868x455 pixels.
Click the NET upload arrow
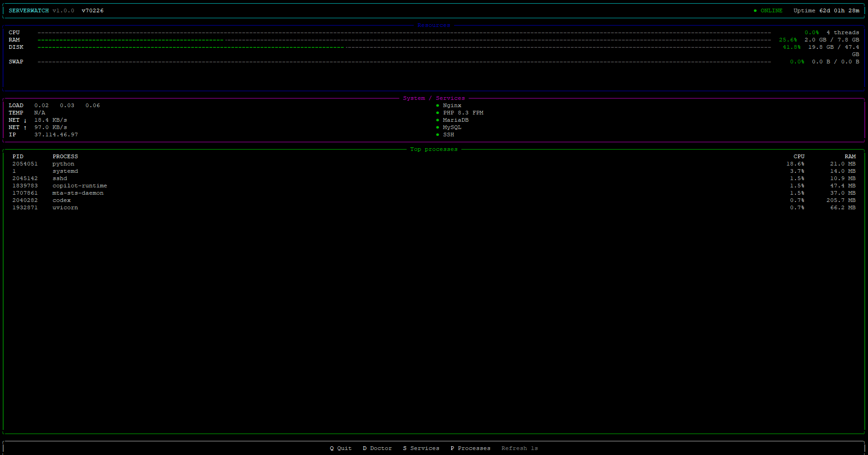[x=25, y=128]
